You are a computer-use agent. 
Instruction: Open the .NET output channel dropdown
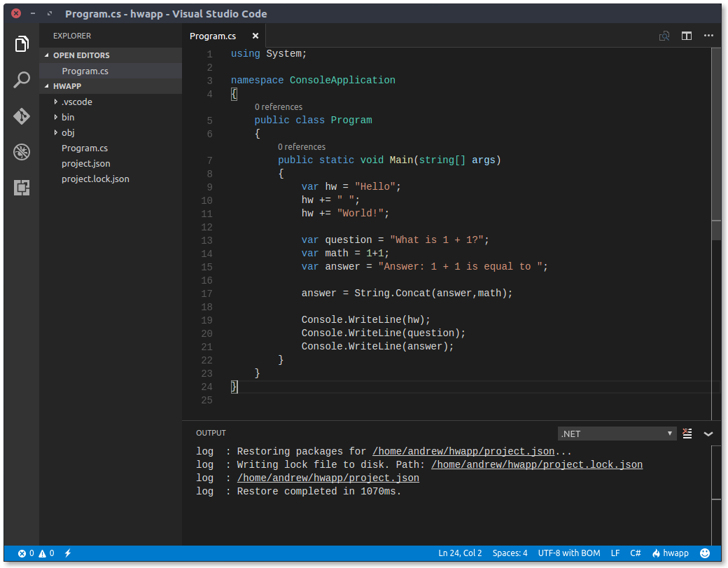coord(617,434)
